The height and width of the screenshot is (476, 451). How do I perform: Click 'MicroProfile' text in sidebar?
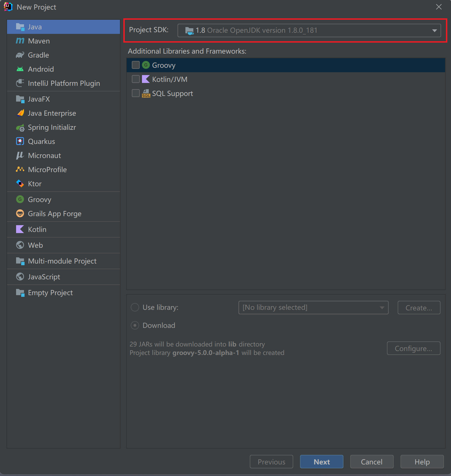tap(47, 170)
